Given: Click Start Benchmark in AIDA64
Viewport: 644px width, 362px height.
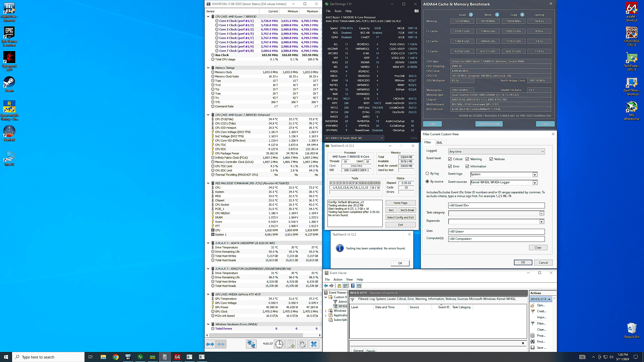Looking at the screenshot, I should click(x=489, y=124).
